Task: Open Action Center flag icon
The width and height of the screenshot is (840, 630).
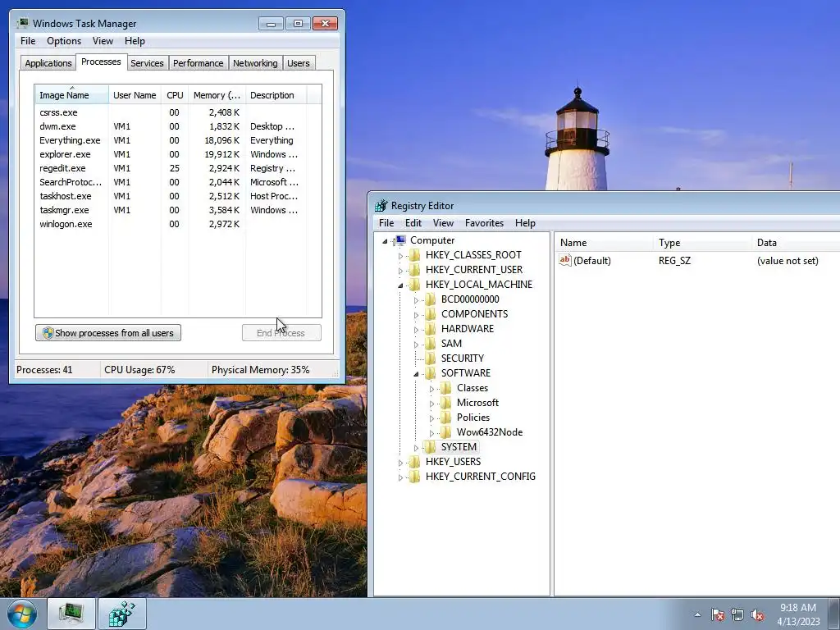Action: click(717, 614)
